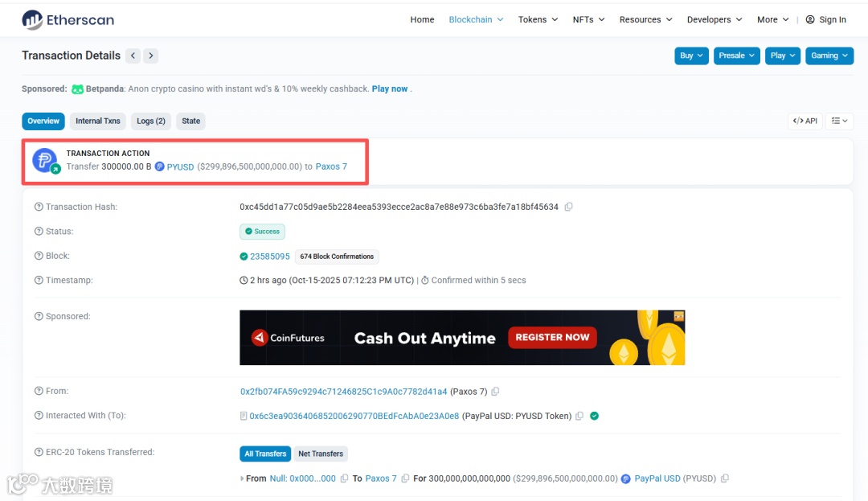Click the Success status badge

[x=262, y=232]
